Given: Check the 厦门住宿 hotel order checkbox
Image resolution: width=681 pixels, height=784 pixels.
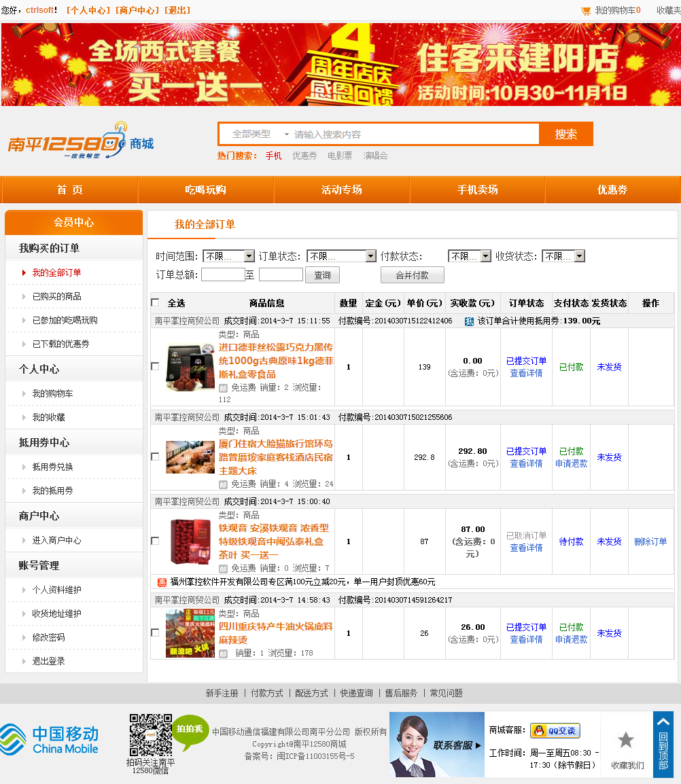Looking at the screenshot, I should [x=155, y=457].
